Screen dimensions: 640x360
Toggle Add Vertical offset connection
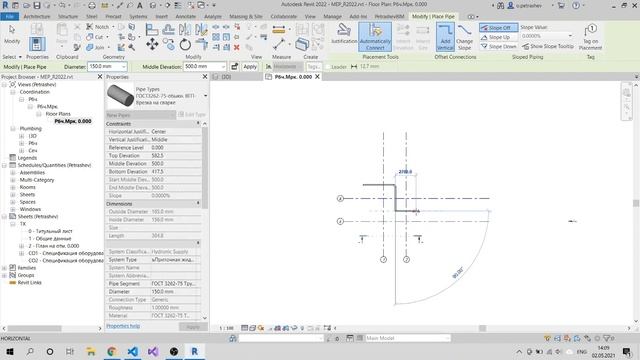click(445, 37)
